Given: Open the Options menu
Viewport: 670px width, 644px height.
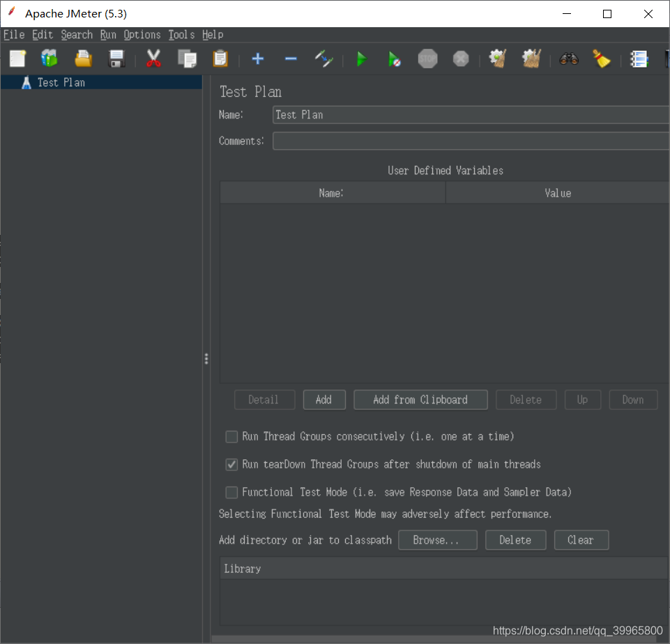Looking at the screenshot, I should click(142, 35).
